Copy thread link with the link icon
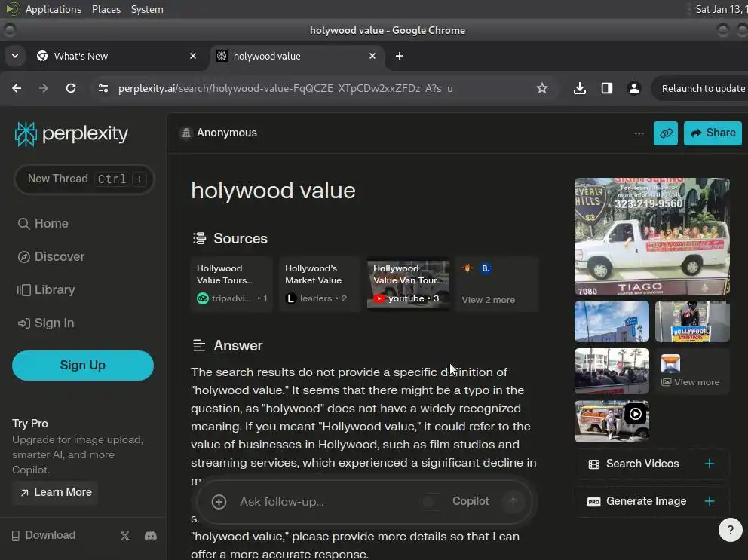Screen dimensions: 748x560 666,133
